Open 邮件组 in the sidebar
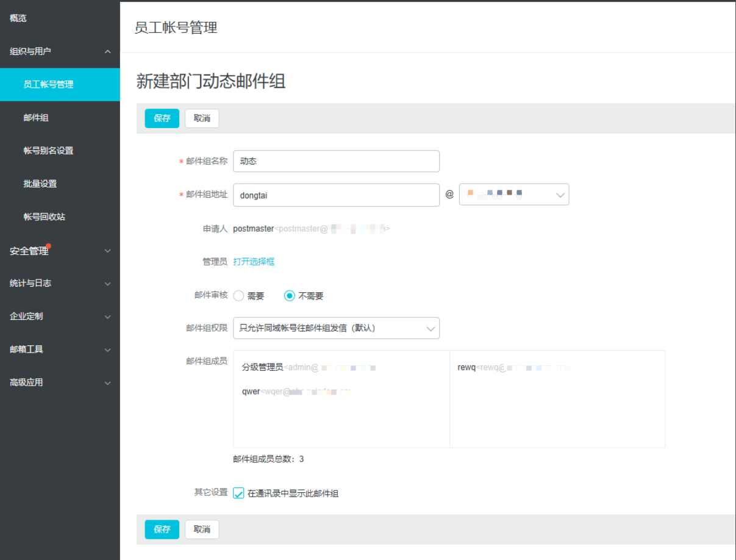Viewport: 736px width, 560px height. [x=36, y=118]
